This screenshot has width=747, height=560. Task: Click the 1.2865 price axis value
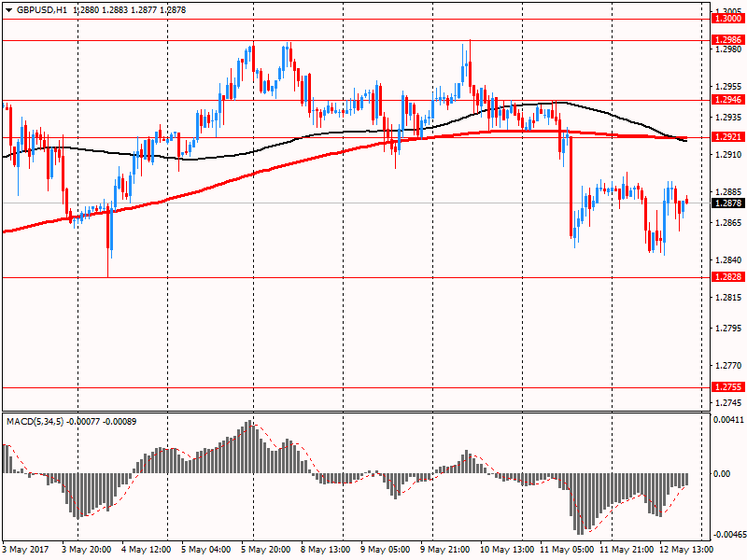click(729, 222)
